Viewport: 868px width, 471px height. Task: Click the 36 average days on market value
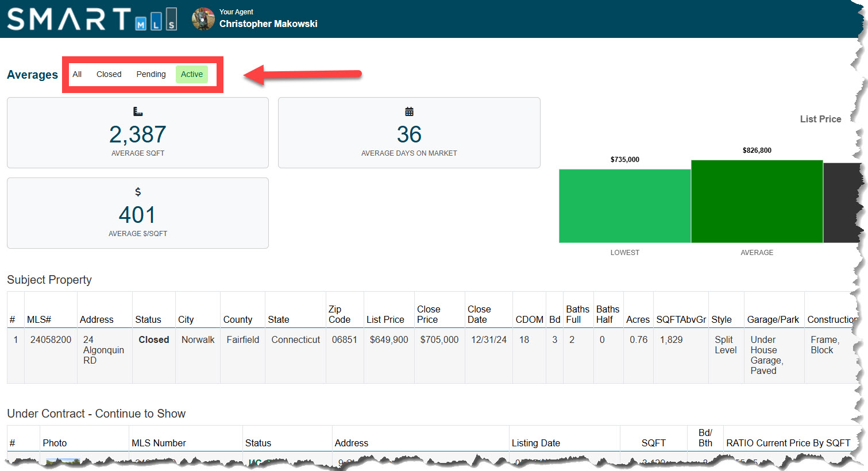(409, 134)
